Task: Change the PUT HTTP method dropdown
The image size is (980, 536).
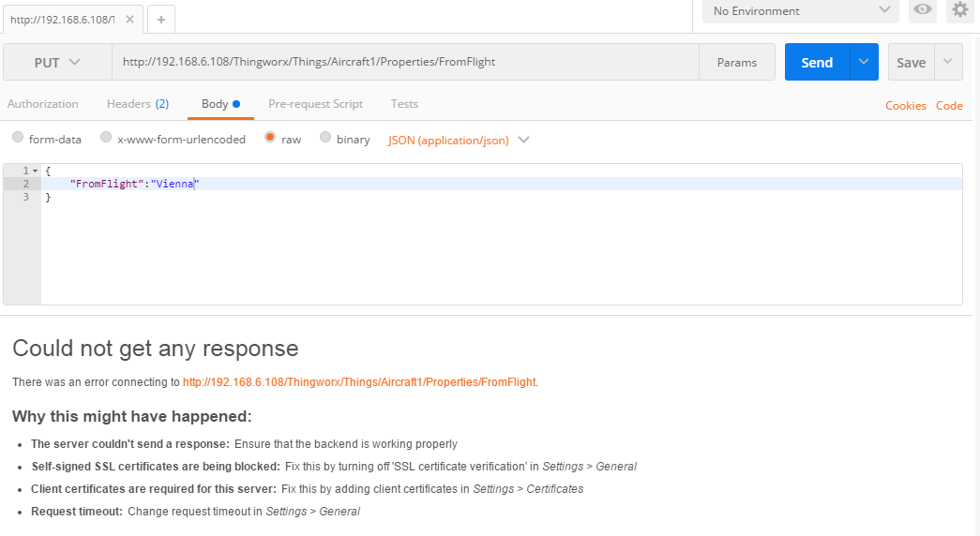Action: [x=57, y=63]
